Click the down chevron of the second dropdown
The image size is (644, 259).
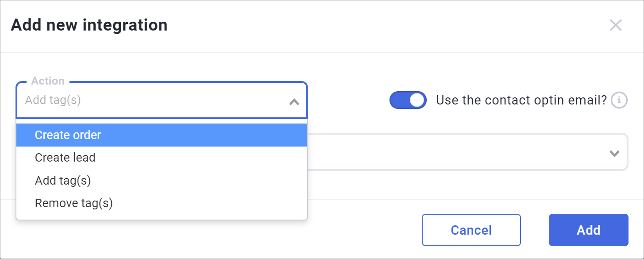[x=614, y=154]
